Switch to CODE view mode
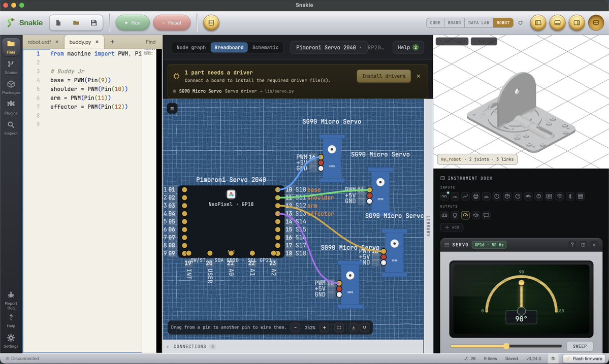Viewport: 609px width, 364px height. [435, 23]
